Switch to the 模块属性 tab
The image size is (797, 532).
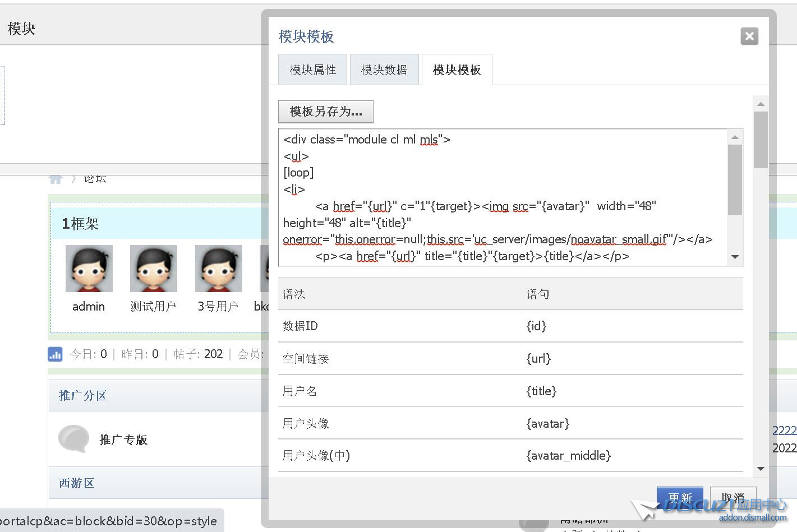pos(312,70)
